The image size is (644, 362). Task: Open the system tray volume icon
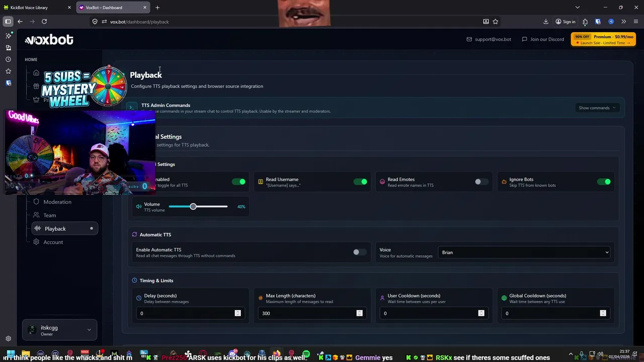[x=600, y=354]
